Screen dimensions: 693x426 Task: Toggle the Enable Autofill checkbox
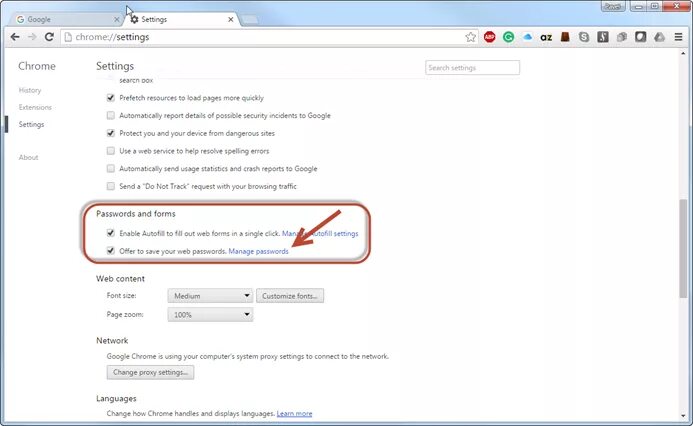pos(110,233)
